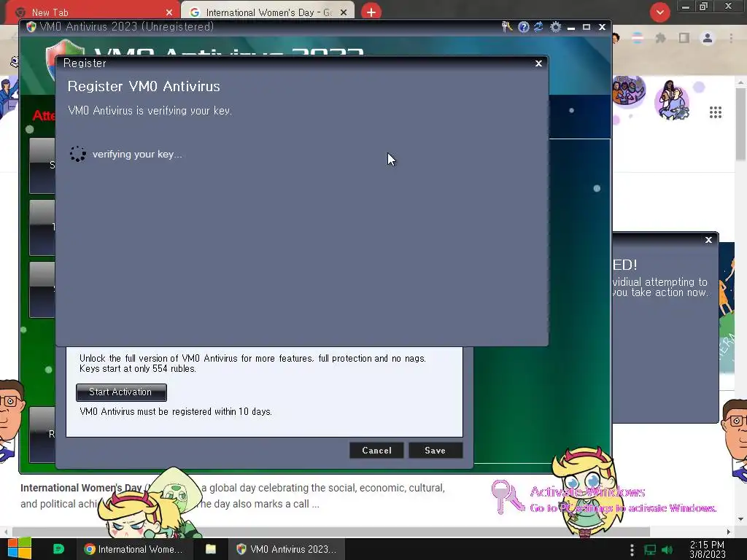Open File Explorer from the taskbar
The image size is (747, 560).
point(211,549)
